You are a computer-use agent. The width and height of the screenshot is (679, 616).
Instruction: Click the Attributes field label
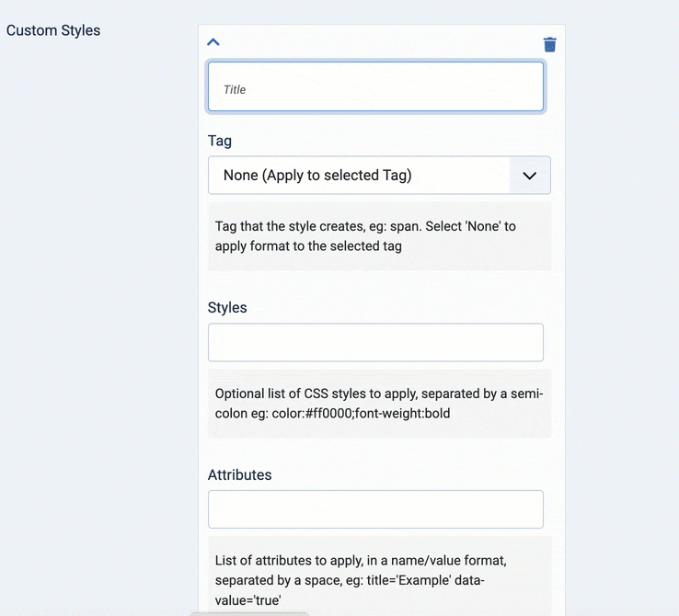click(239, 474)
